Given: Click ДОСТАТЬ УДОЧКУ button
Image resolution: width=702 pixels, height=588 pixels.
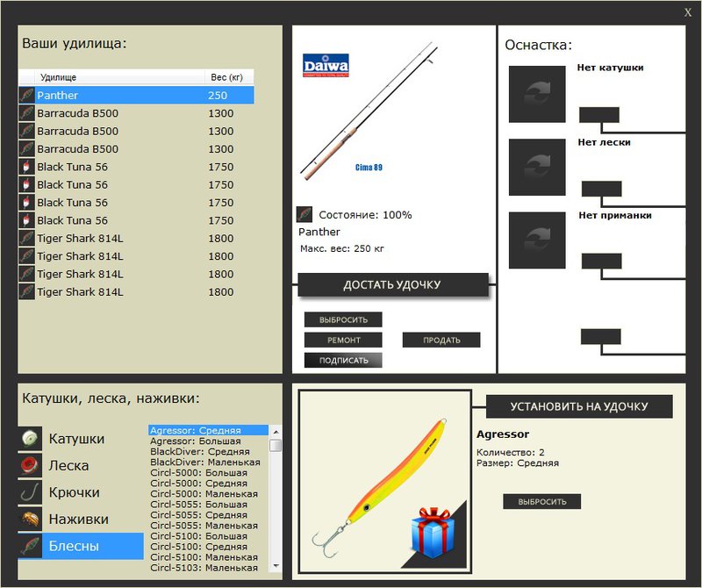Looking at the screenshot, I should pyautogui.click(x=392, y=285).
